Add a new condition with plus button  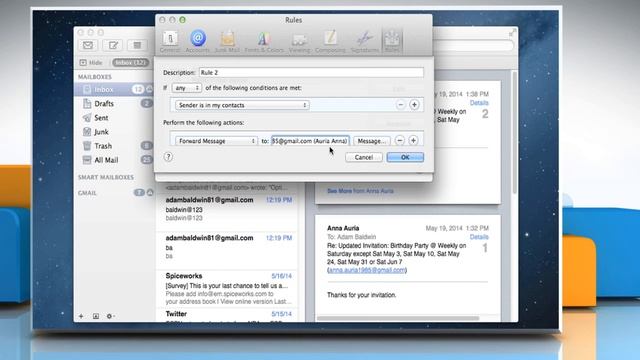(x=414, y=105)
